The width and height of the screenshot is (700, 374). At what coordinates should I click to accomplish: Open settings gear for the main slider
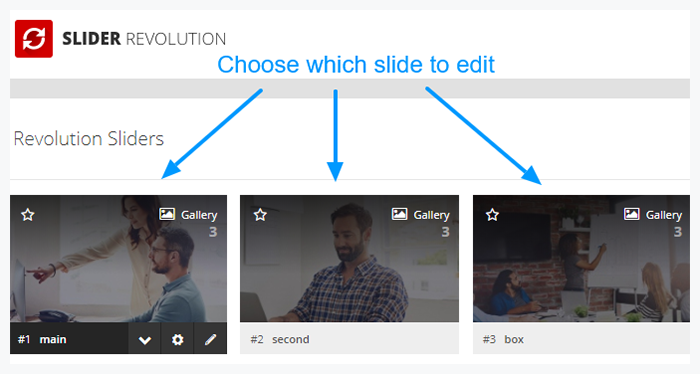point(177,340)
